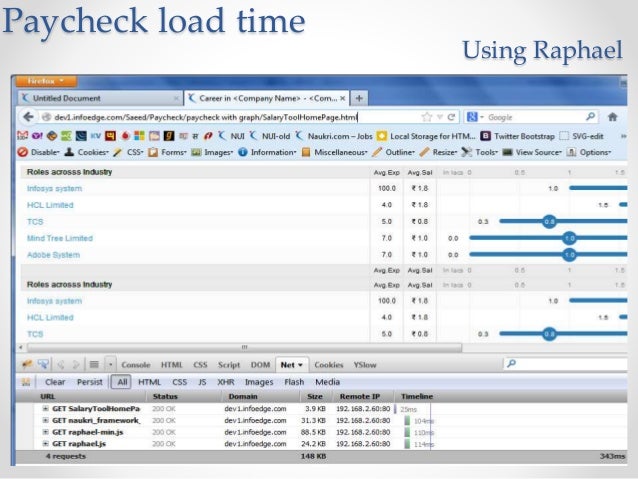Expand the GET raphael-min.js request row

[46, 432]
